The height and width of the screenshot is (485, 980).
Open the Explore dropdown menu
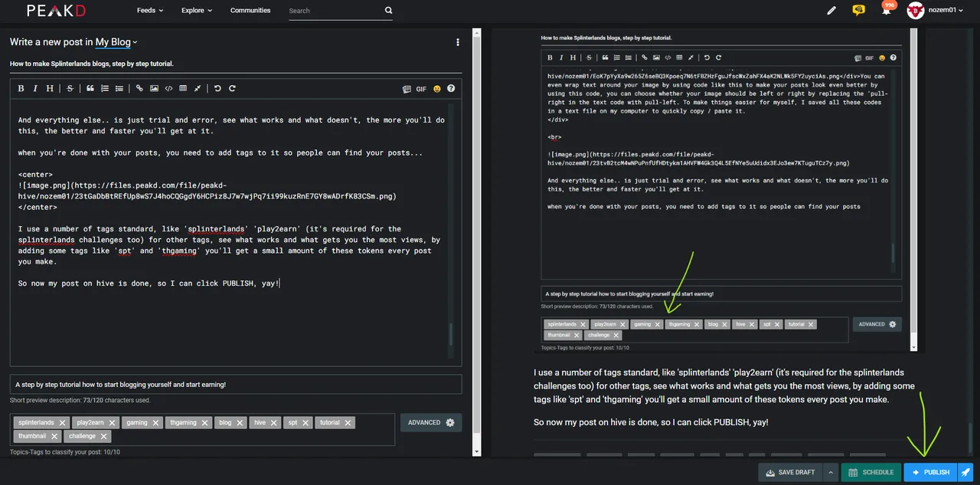197,11
